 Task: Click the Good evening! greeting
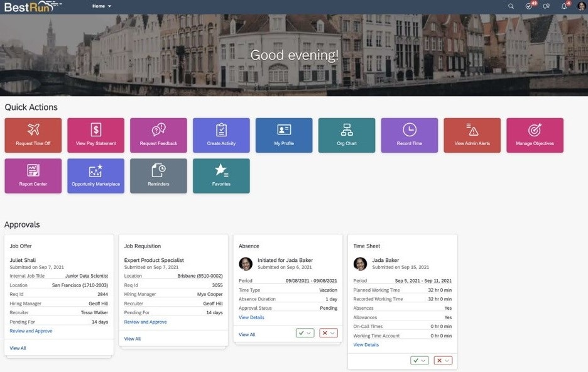pyautogui.click(x=295, y=55)
